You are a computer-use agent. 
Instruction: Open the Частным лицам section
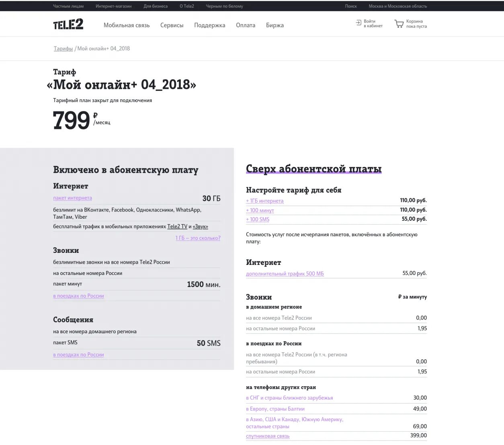[68, 6]
